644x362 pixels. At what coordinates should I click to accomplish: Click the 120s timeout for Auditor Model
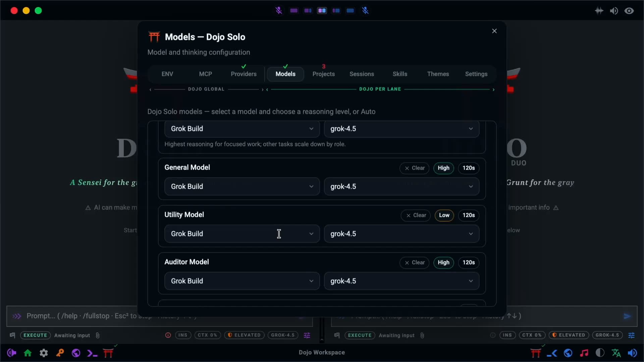pyautogui.click(x=469, y=262)
